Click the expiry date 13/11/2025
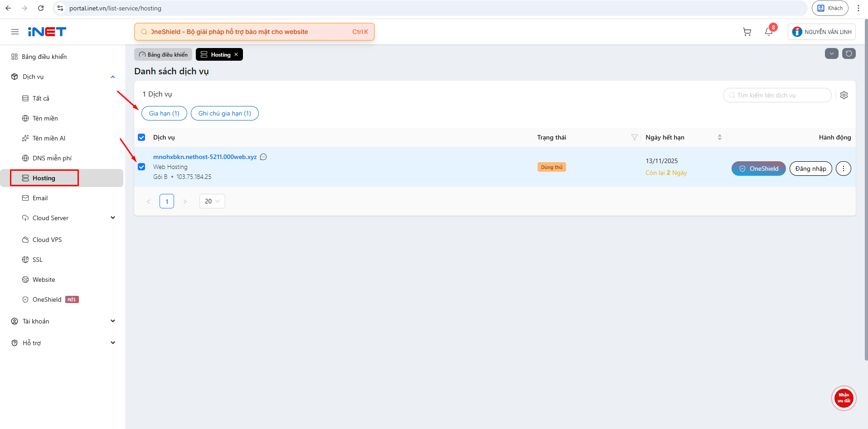 pyautogui.click(x=662, y=161)
